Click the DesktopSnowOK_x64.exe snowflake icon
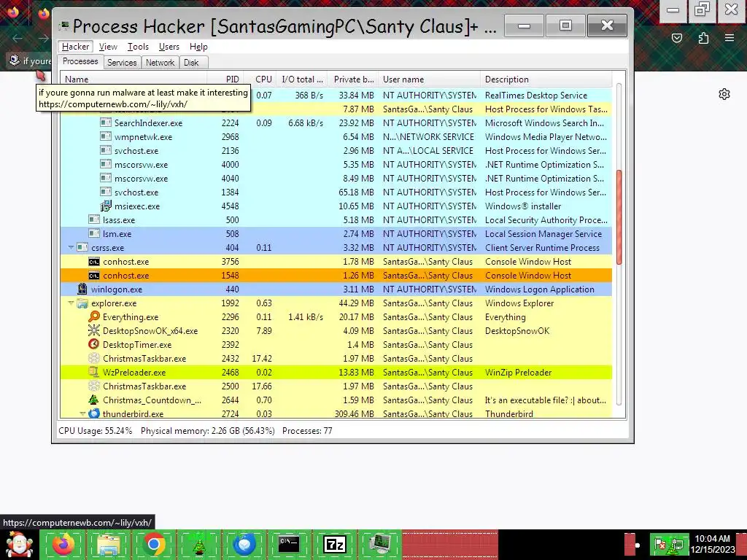747x560 pixels. point(94,330)
